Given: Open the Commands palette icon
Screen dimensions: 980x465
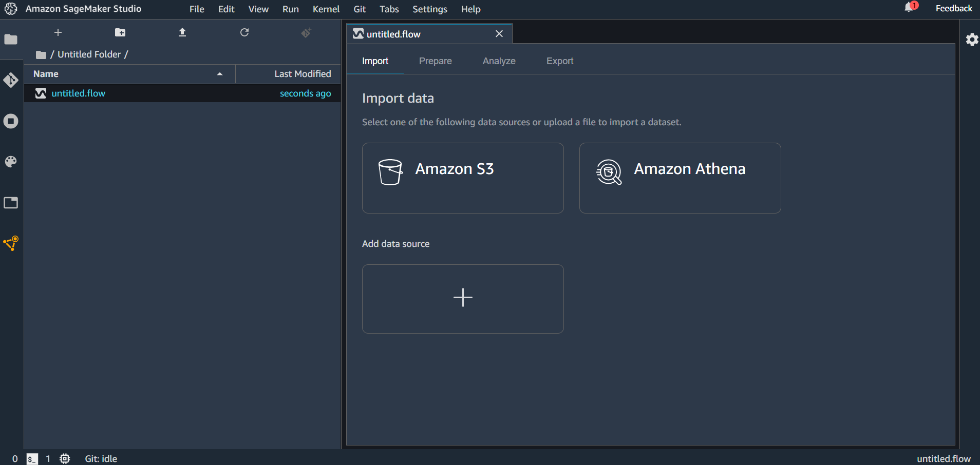Looking at the screenshot, I should pyautogui.click(x=11, y=162).
